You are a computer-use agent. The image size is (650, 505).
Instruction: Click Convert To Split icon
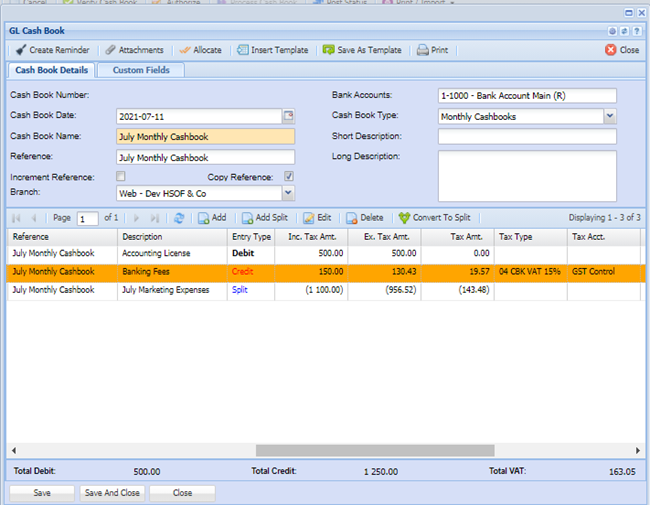click(404, 217)
